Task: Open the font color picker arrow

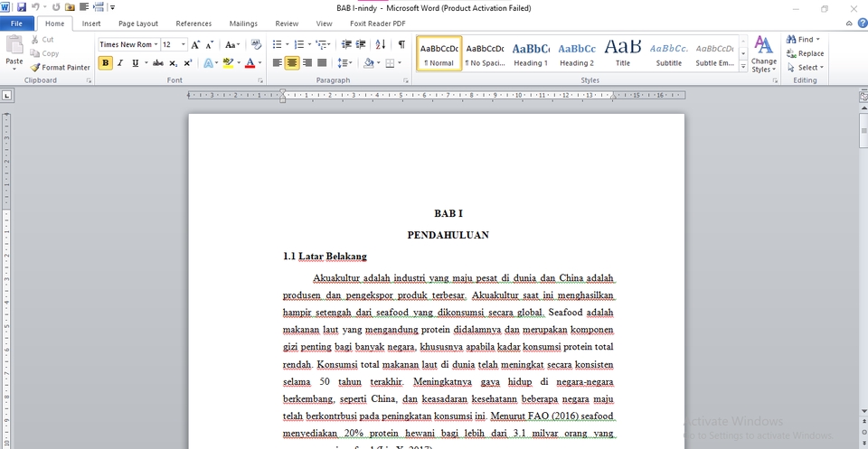Action: (x=259, y=63)
